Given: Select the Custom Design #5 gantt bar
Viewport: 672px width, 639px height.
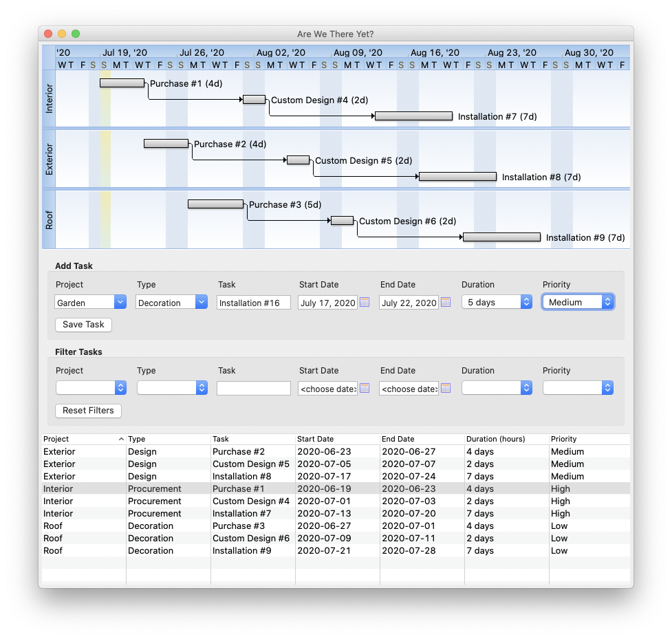Looking at the screenshot, I should [299, 160].
